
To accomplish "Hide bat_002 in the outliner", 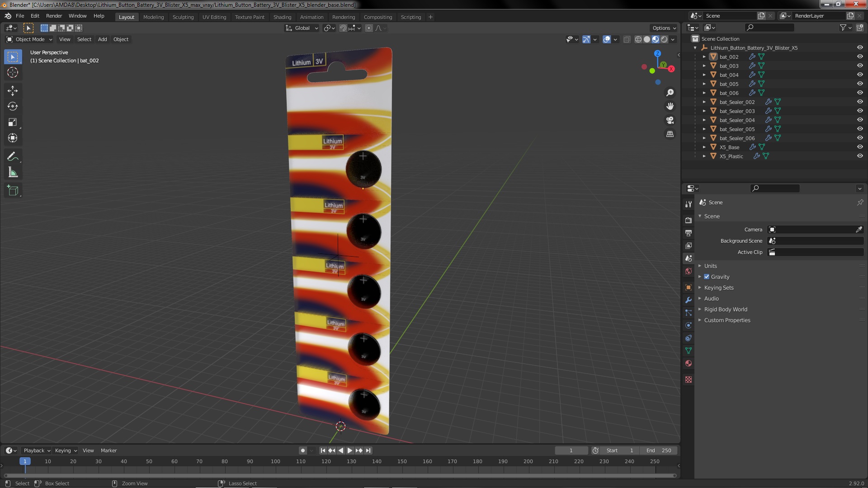I will click(x=860, y=56).
